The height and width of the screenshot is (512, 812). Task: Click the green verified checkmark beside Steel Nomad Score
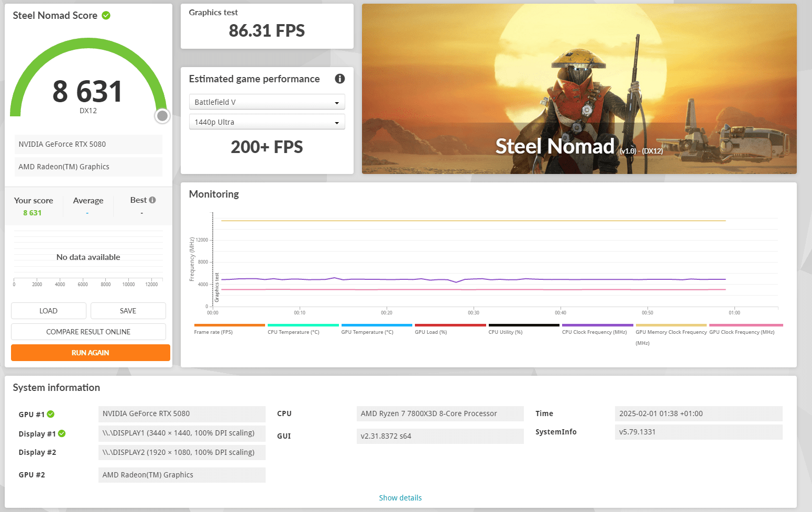pyautogui.click(x=106, y=16)
